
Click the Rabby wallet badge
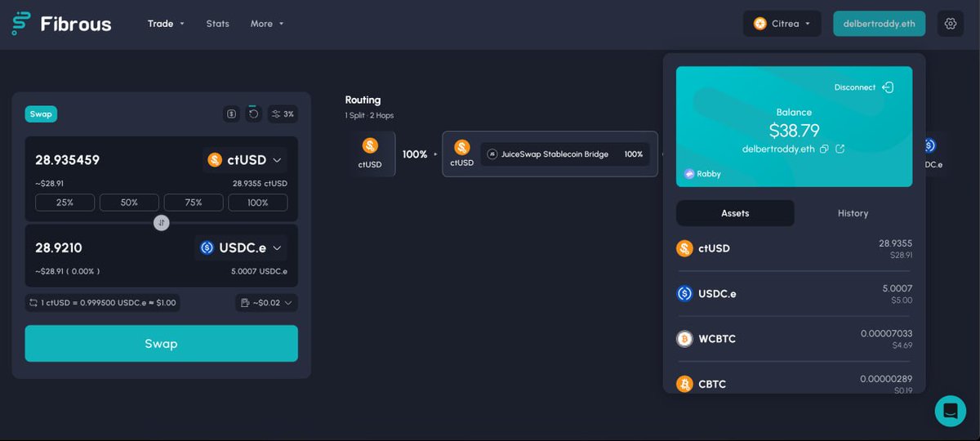point(703,174)
